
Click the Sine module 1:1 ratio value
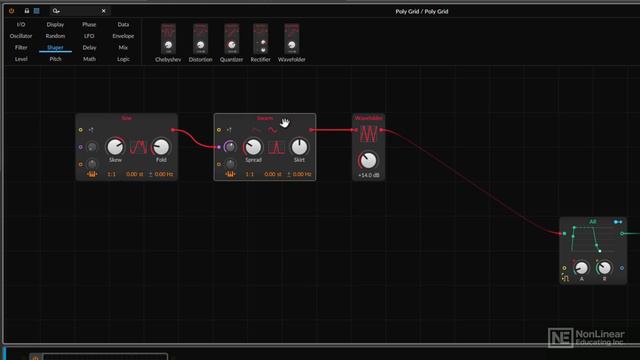pyautogui.click(x=111, y=174)
